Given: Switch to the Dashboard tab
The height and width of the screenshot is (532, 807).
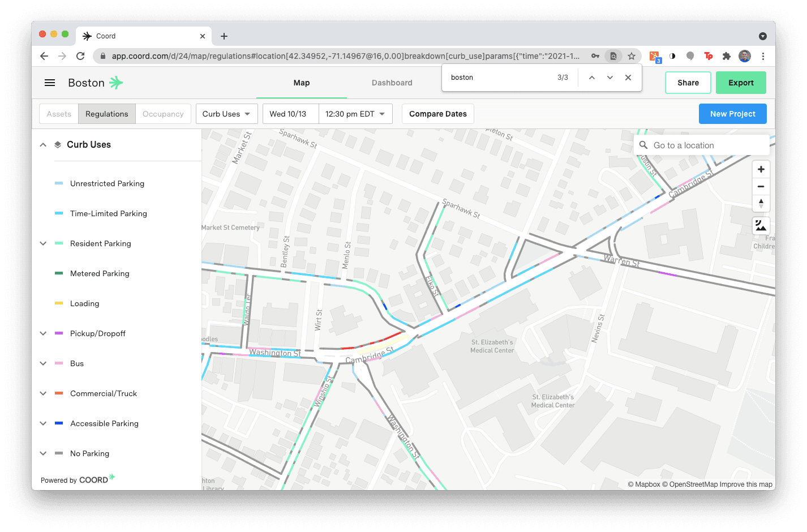Looking at the screenshot, I should pos(392,83).
